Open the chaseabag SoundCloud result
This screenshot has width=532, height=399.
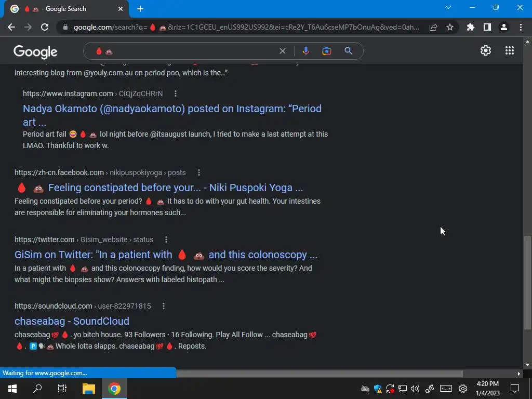click(x=72, y=321)
